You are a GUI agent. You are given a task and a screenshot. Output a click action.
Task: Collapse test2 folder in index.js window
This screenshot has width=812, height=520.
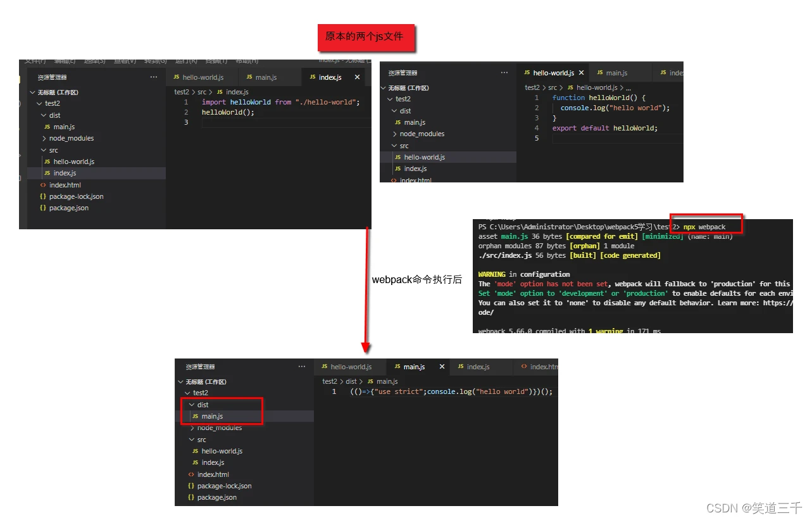[40, 103]
